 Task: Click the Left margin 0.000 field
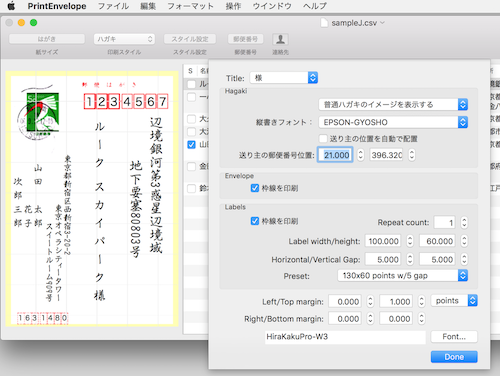point(345,301)
